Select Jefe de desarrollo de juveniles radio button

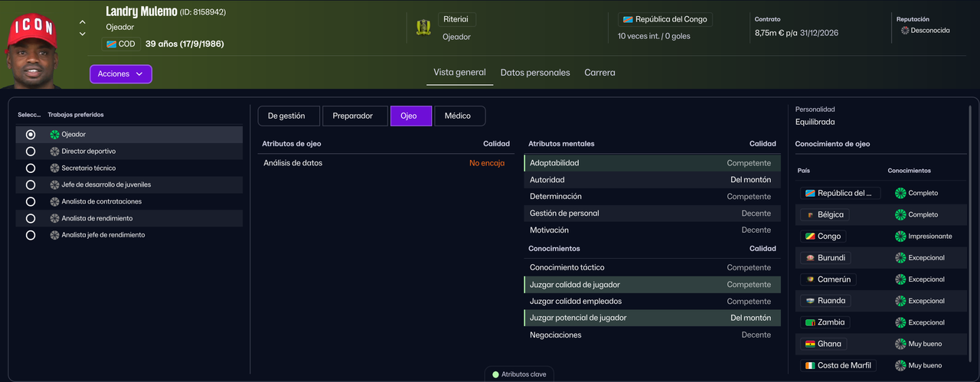tap(31, 185)
